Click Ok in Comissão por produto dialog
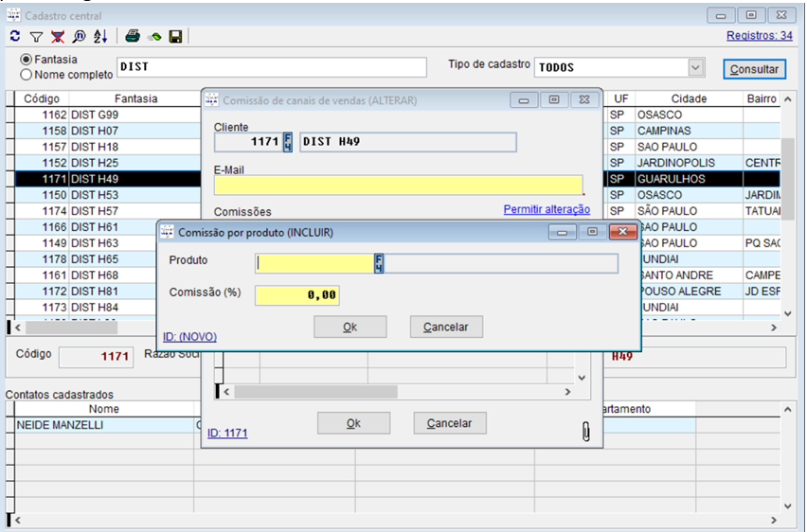Viewport: 807px width, 532px height. 350,327
